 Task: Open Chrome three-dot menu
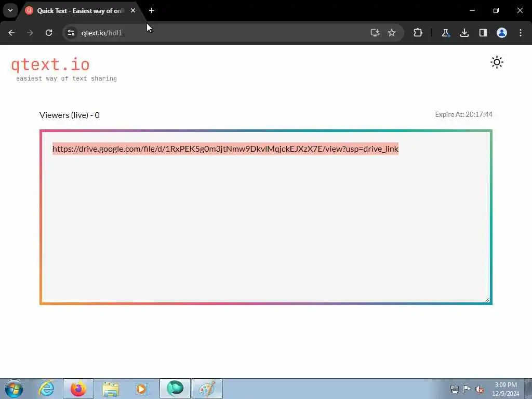pyautogui.click(x=521, y=33)
